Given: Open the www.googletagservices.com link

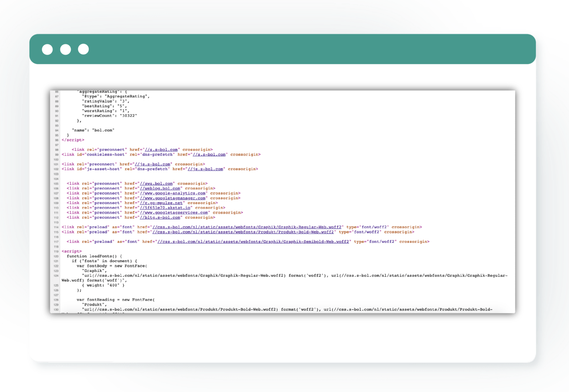Looking at the screenshot, I should [x=174, y=212].
